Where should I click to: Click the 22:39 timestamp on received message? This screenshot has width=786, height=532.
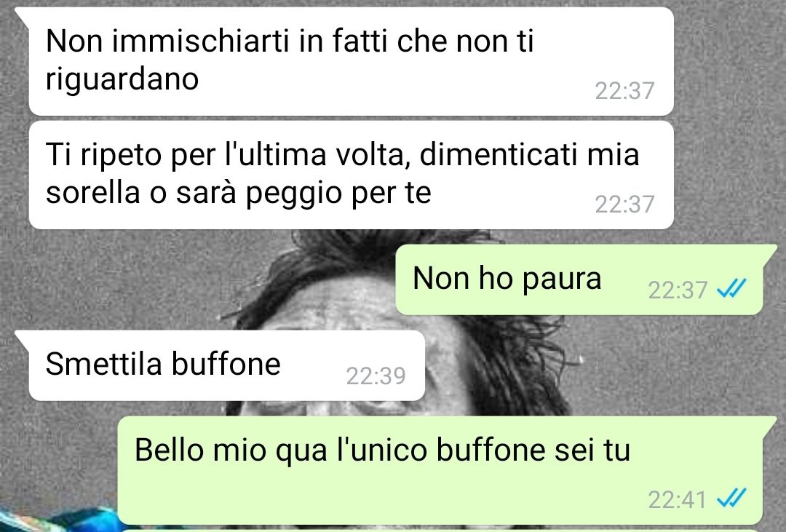[376, 376]
